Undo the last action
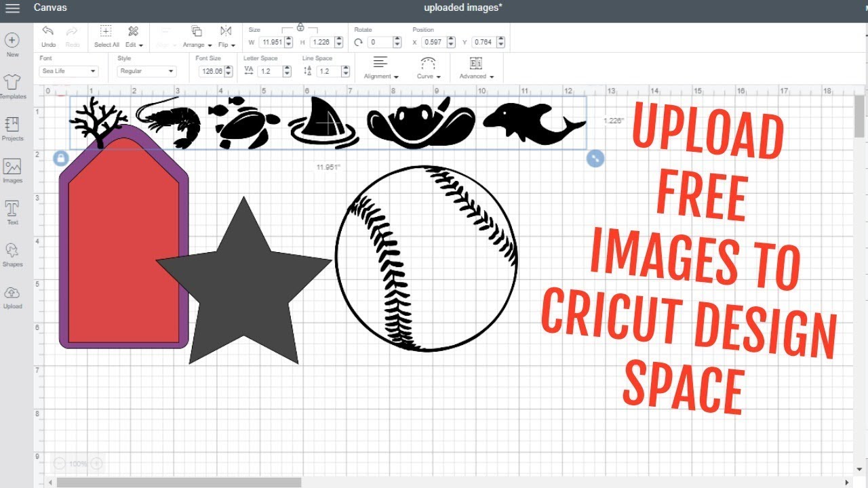The height and width of the screenshot is (488, 868). pyautogui.click(x=48, y=36)
